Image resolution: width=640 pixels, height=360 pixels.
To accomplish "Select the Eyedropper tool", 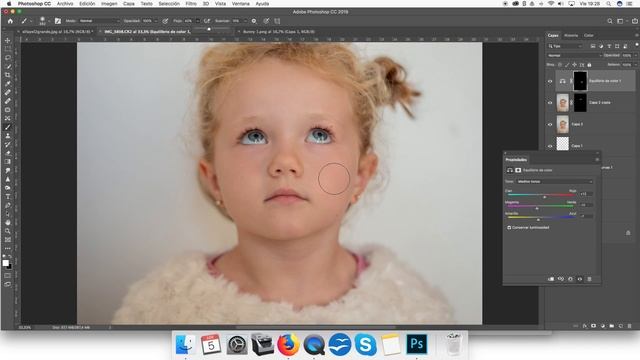I will [x=8, y=84].
